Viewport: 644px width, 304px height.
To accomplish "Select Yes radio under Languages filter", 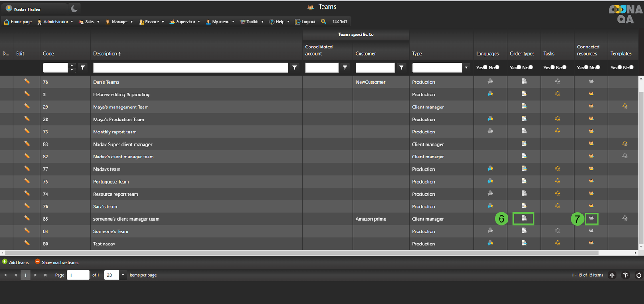I will 485,67.
